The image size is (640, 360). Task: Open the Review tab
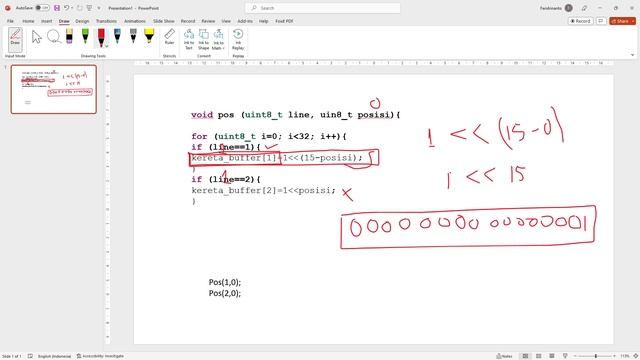click(208, 21)
